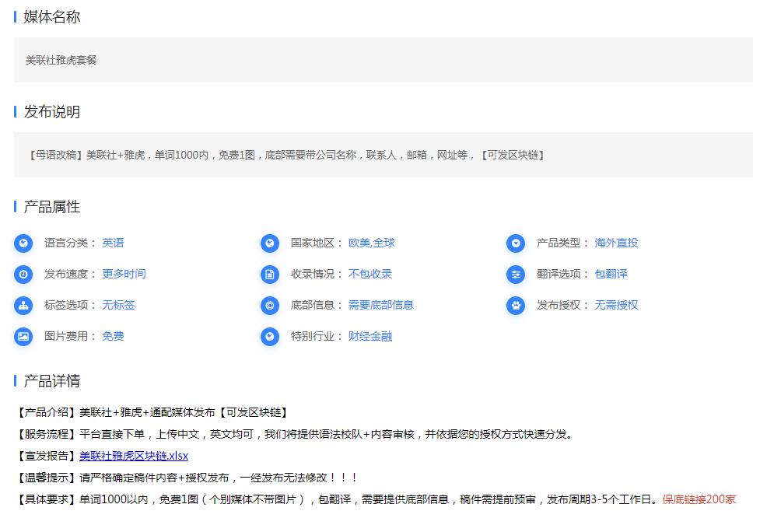Click the 需要底部信息 value
Image resolution: width=760 pixels, height=532 pixels.
381,305
